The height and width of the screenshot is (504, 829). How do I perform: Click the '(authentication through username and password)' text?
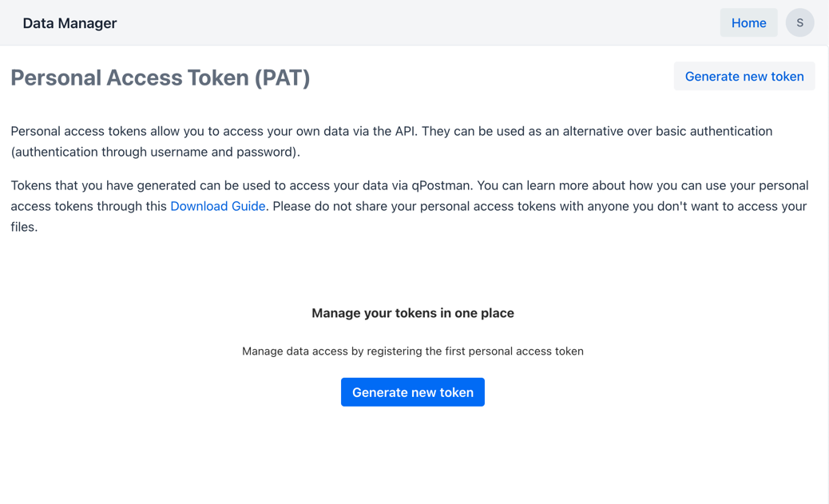(155, 152)
